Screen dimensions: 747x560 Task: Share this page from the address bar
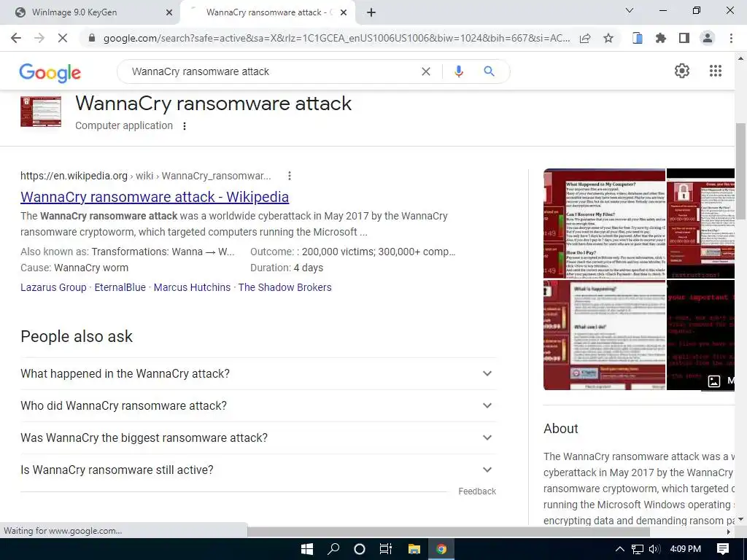click(x=585, y=39)
